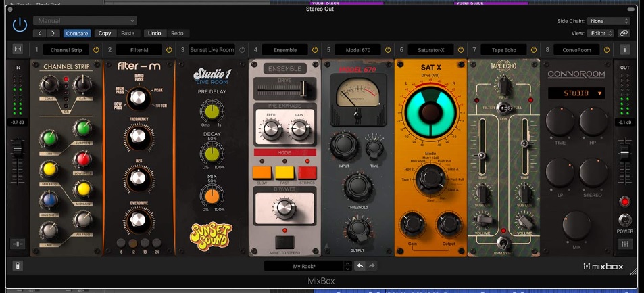Screen dimensions: 644x293
Task: Click the SAT X Mode selector knob
Action: click(x=430, y=178)
